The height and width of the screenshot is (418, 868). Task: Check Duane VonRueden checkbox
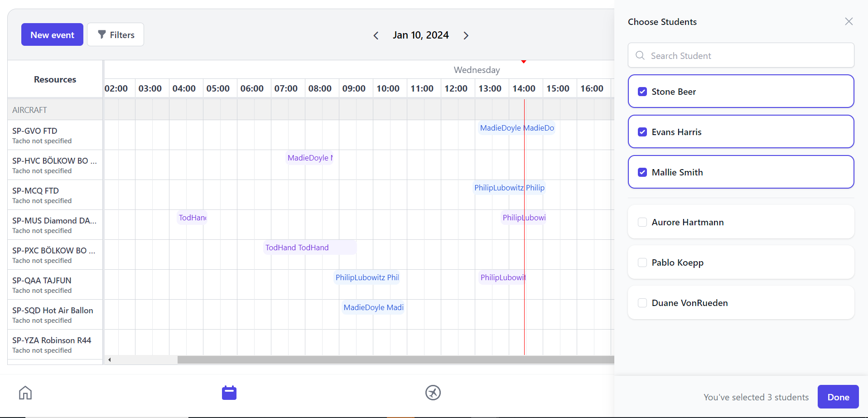pyautogui.click(x=642, y=303)
